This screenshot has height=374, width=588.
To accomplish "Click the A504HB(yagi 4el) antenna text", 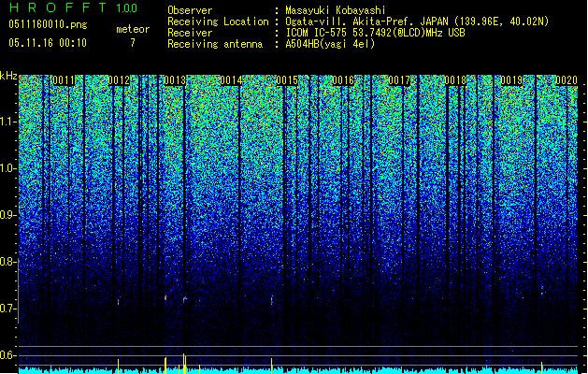I will point(330,44).
